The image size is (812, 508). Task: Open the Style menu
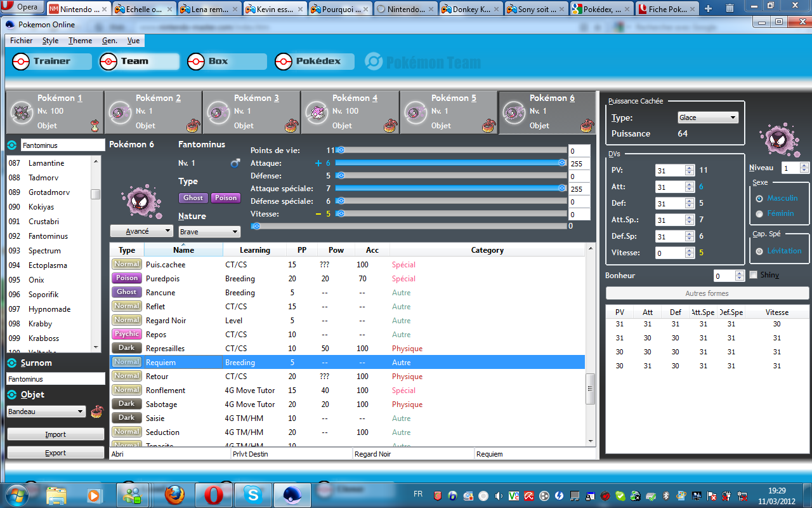tap(51, 41)
